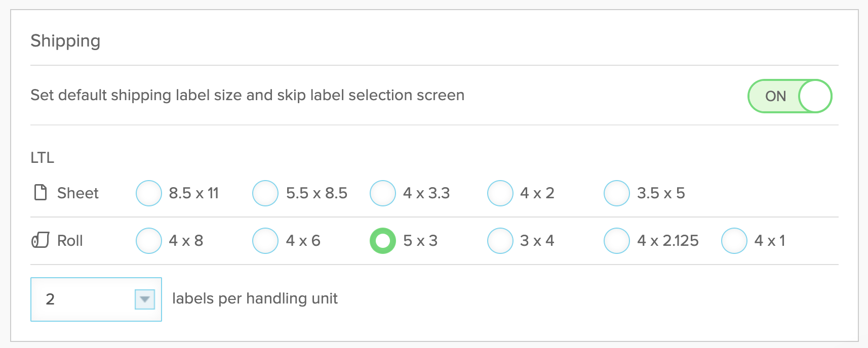
Task: Select the 8.5 x 11 sheet size
Action: (x=149, y=193)
